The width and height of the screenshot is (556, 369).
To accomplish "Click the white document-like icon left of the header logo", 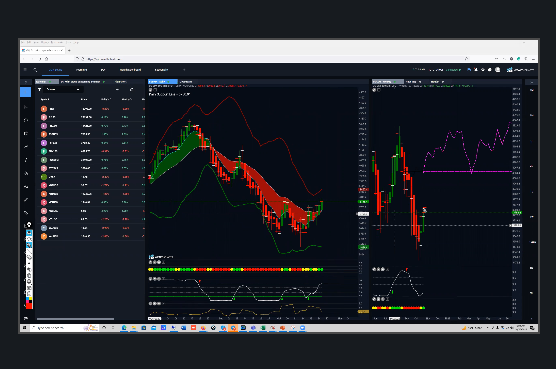I will [498, 70].
